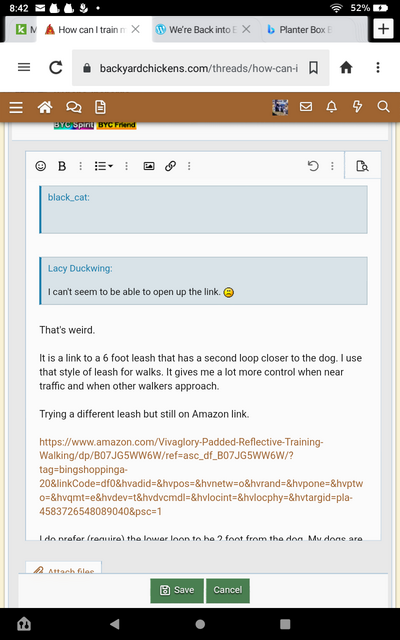Click the black_cat quote name
The height and width of the screenshot is (640, 400).
pyautogui.click(x=69, y=198)
